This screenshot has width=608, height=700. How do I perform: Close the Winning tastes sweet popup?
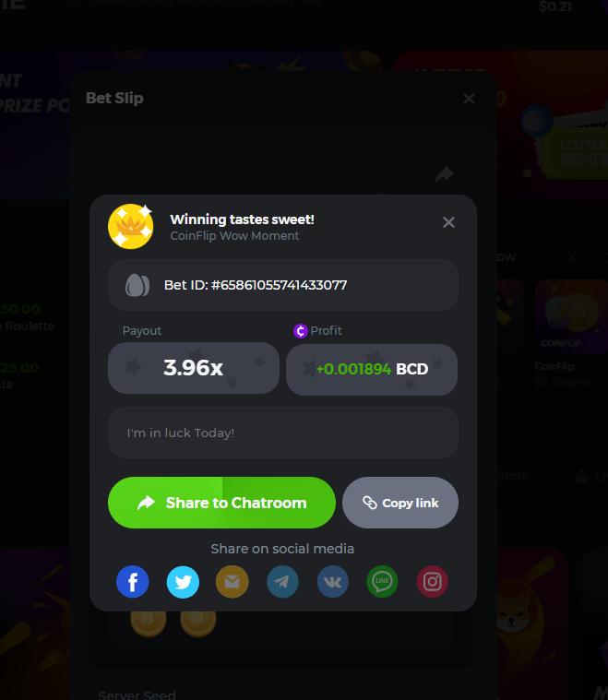point(448,222)
